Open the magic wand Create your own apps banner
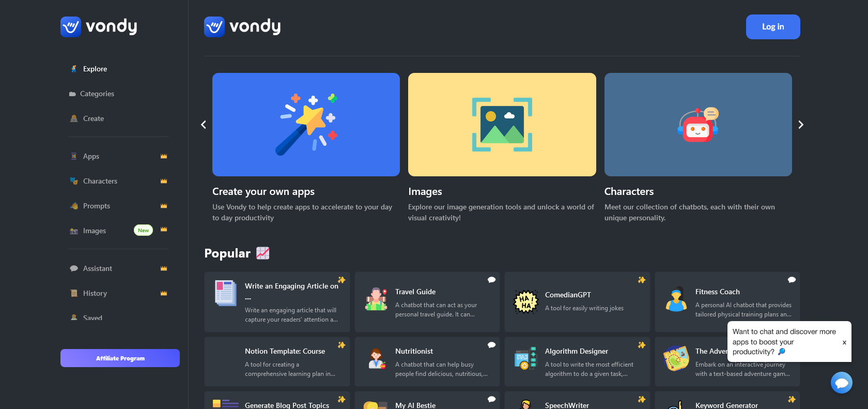The image size is (868, 409). click(x=306, y=125)
